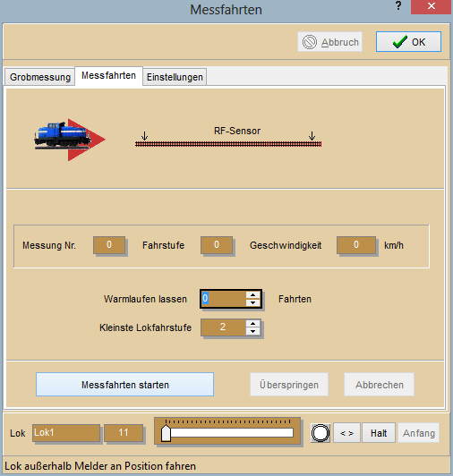Switch to the Grobmessung tab
The width and height of the screenshot is (453, 476).
[40, 77]
